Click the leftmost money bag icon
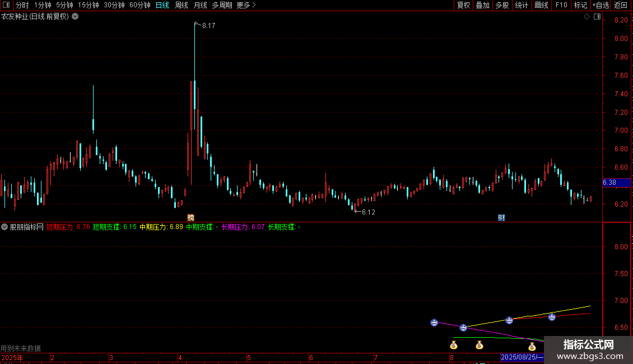Screen dimensions: 633x364 [454, 345]
